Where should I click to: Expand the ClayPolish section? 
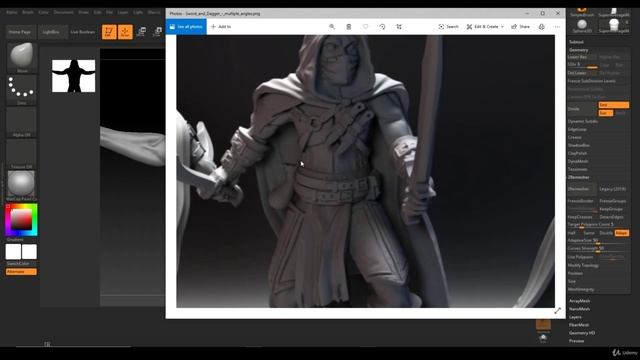click(x=578, y=153)
